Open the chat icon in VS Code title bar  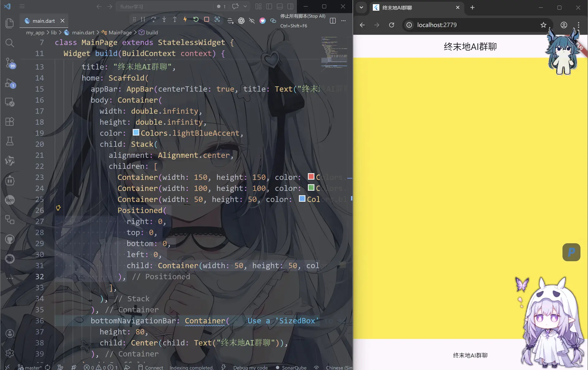tap(235, 6)
